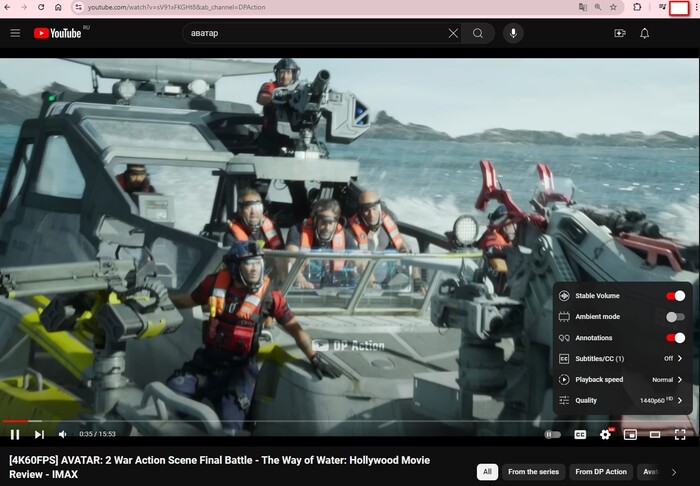Click the browser forward arrow
This screenshot has width=700, height=486.
click(24, 7)
